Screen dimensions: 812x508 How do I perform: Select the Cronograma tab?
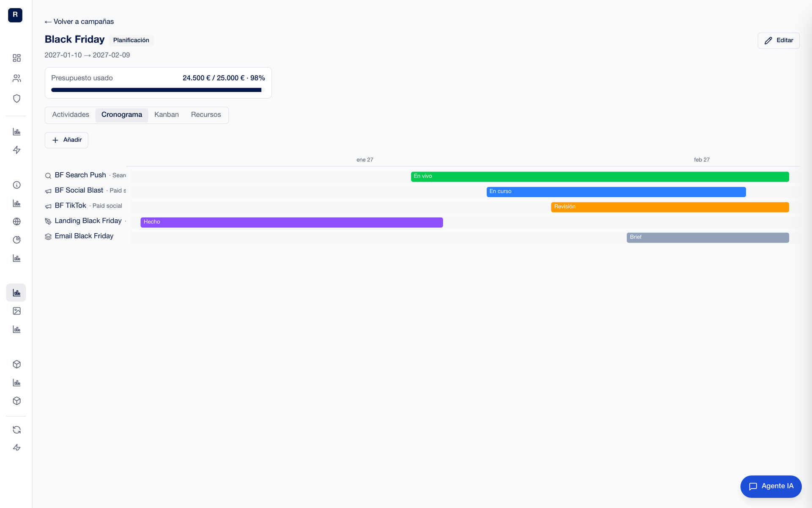coord(122,115)
